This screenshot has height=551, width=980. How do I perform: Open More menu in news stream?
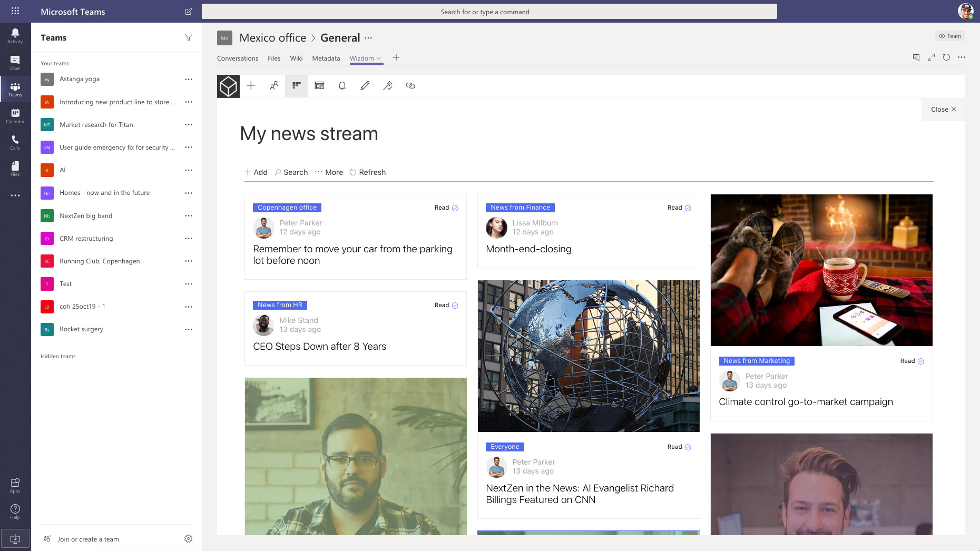tap(329, 172)
